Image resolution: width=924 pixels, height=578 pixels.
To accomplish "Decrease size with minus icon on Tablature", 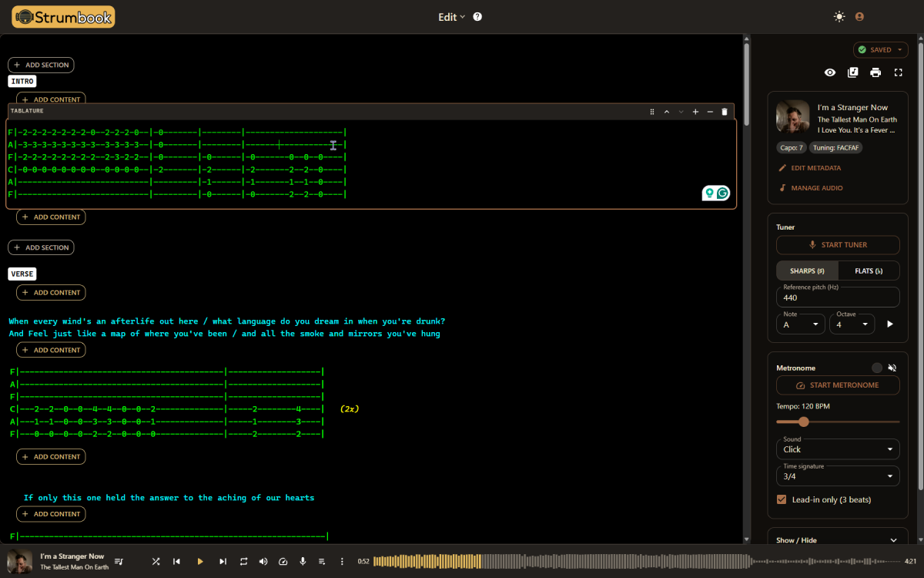I will click(x=710, y=112).
